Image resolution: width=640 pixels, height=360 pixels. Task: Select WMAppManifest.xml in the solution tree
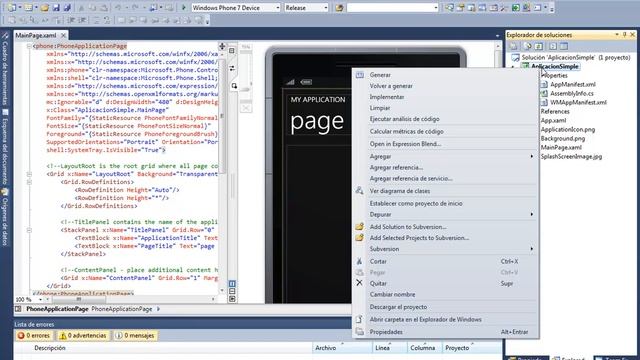pos(578,102)
